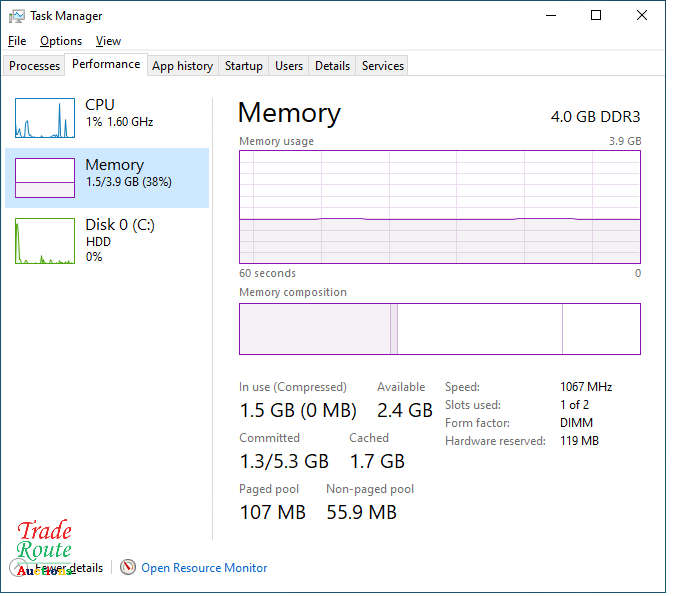Switch to the Users tab
674x596 pixels.
pyautogui.click(x=289, y=66)
